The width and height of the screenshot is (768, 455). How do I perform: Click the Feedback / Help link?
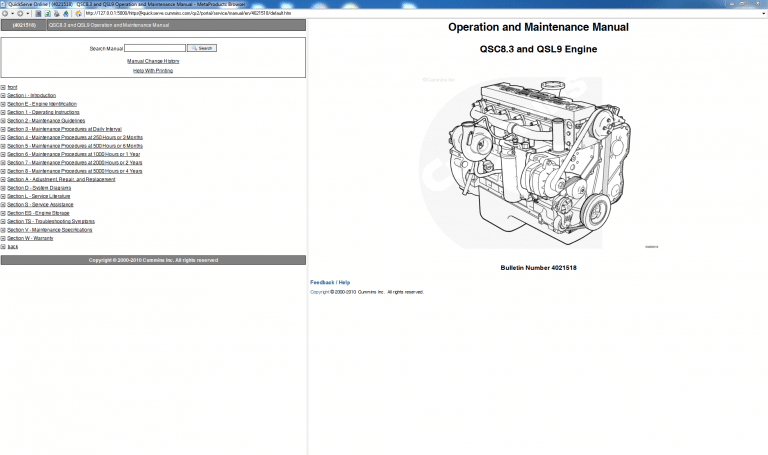point(330,283)
